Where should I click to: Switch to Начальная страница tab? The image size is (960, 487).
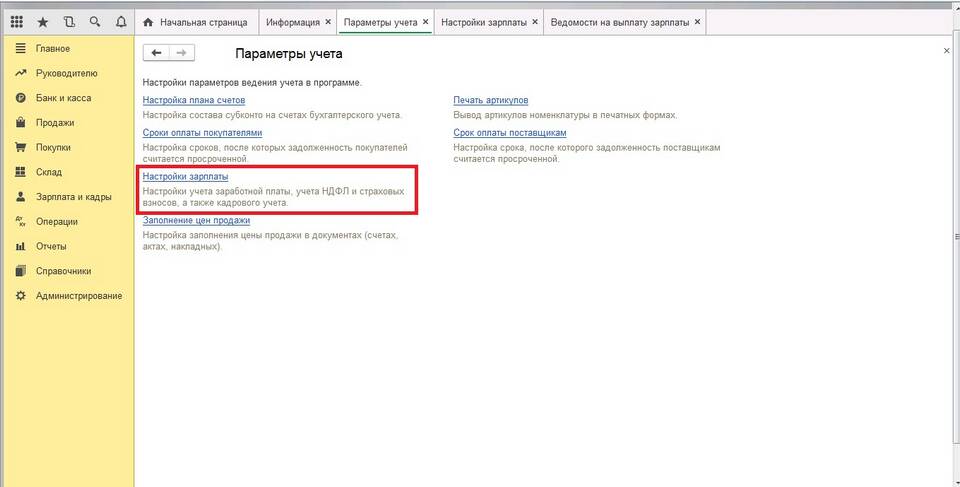click(194, 21)
